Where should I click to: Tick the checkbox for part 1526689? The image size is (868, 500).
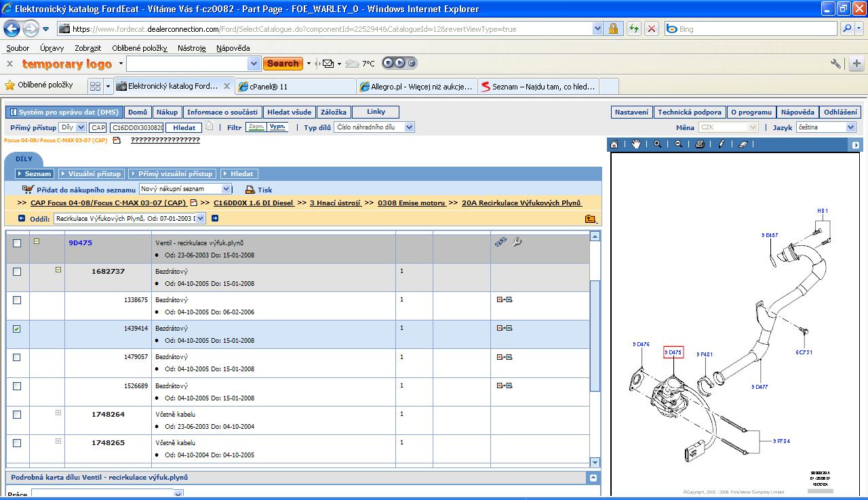[17, 386]
